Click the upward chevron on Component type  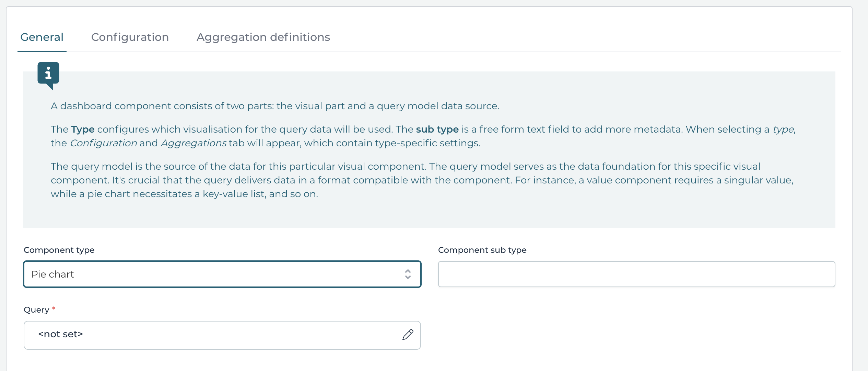pyautogui.click(x=408, y=271)
